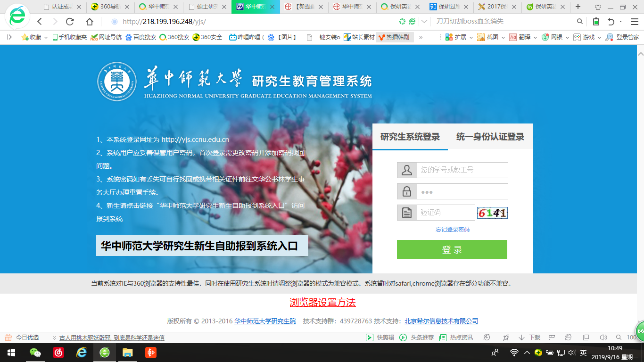Open the browser home page icon
This screenshot has height=362, width=644.
click(x=90, y=22)
